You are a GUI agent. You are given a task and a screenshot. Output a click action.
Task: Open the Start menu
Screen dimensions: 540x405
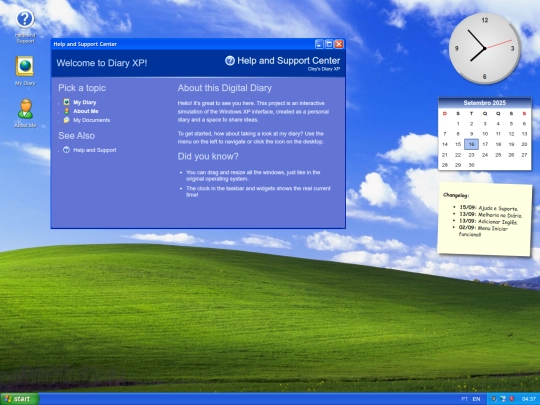19,399
